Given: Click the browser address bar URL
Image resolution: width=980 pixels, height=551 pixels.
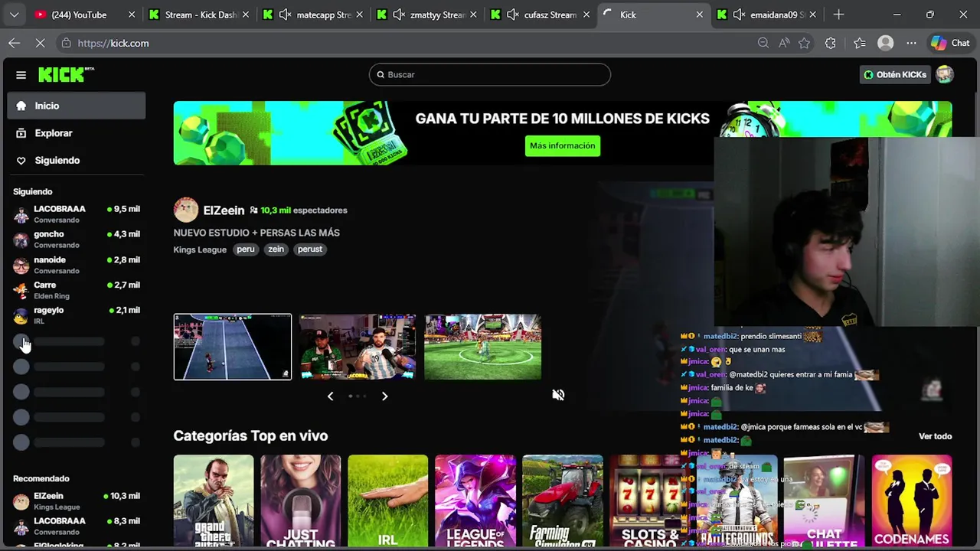Looking at the screenshot, I should (x=113, y=43).
